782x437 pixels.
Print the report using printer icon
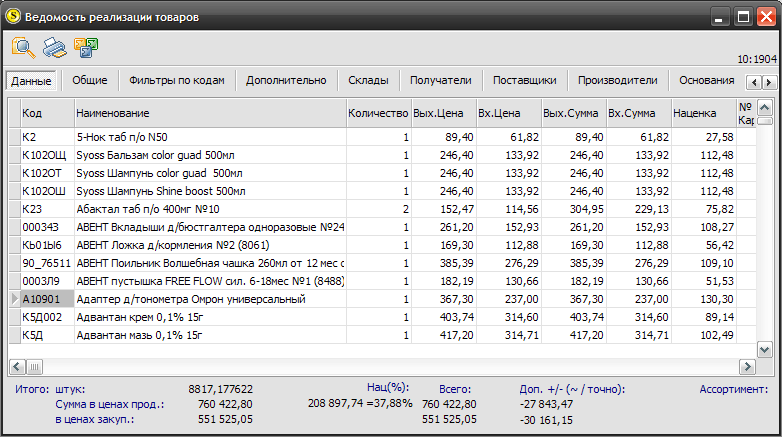click(54, 48)
